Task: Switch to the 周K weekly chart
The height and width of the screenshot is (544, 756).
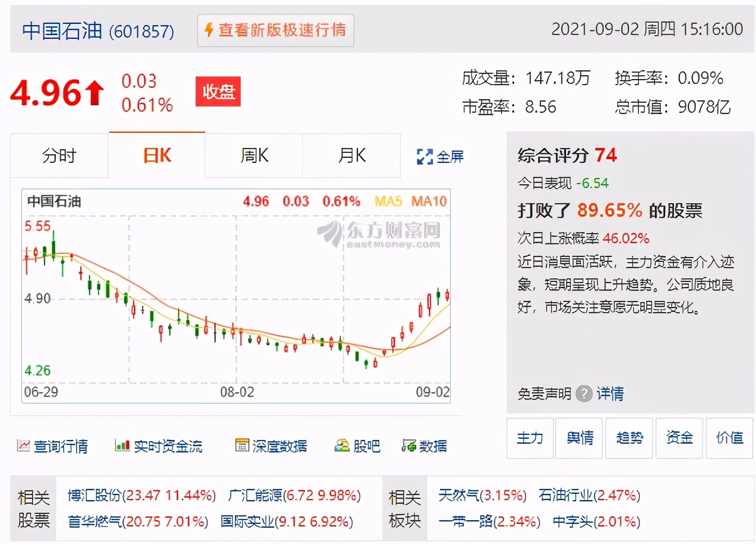Action: coord(253,155)
